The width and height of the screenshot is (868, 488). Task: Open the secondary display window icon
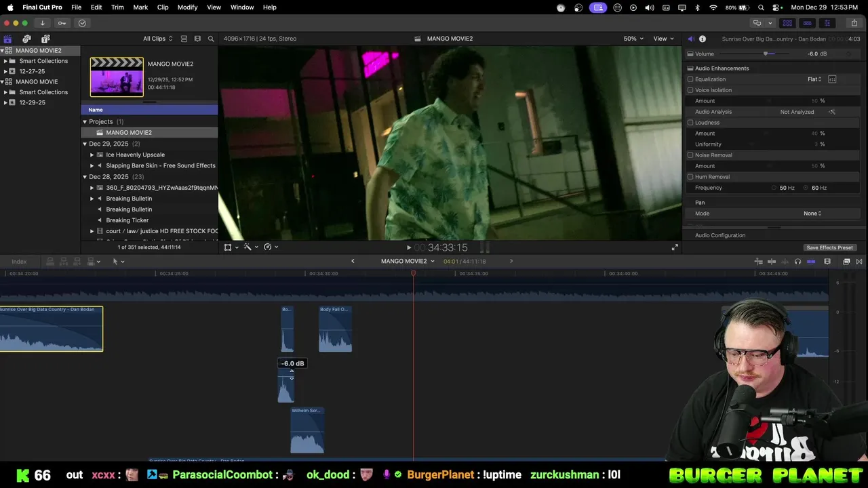point(757,23)
